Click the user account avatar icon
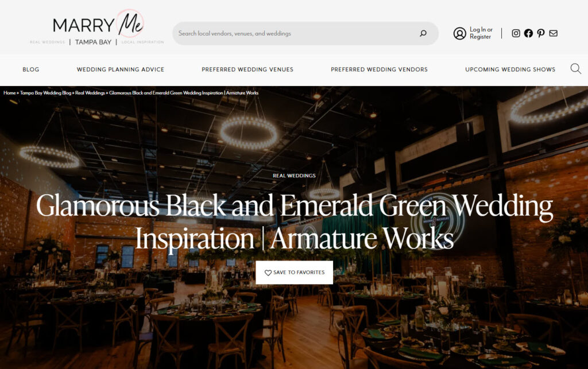Viewport: 588px width, 369px height. (460, 33)
